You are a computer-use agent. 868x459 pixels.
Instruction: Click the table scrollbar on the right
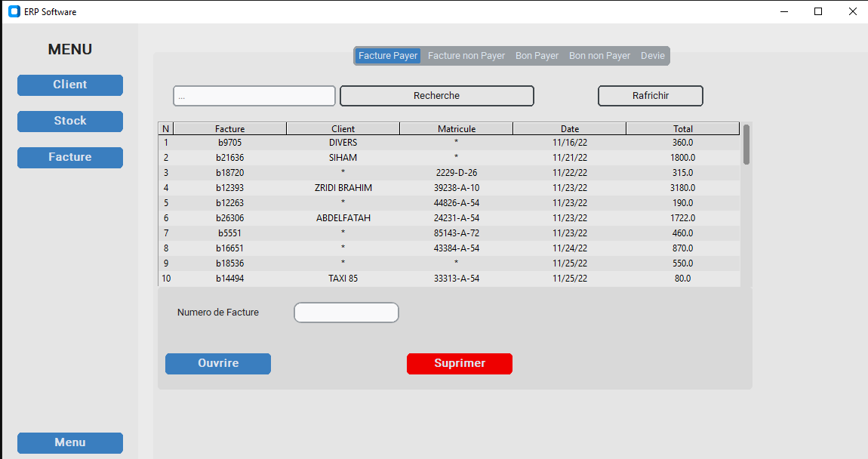746,146
